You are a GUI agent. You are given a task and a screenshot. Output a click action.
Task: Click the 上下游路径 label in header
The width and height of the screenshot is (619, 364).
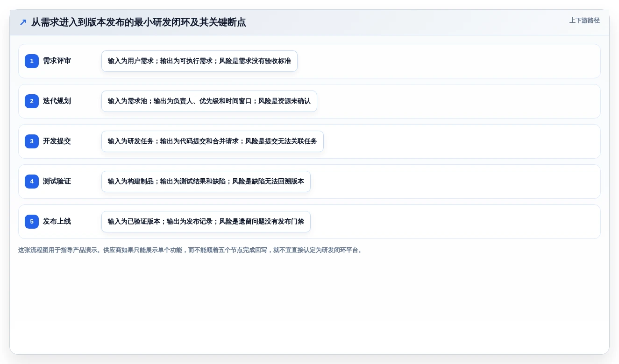584,21
